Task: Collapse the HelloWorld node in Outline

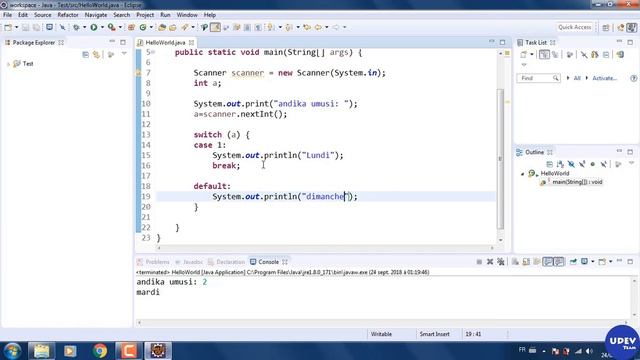Action: (522, 174)
